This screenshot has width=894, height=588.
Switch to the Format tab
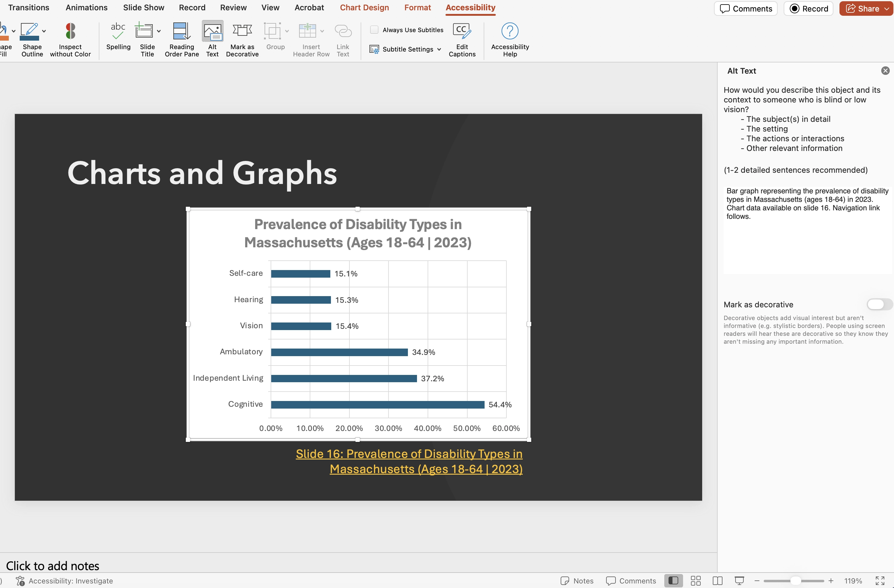point(417,8)
